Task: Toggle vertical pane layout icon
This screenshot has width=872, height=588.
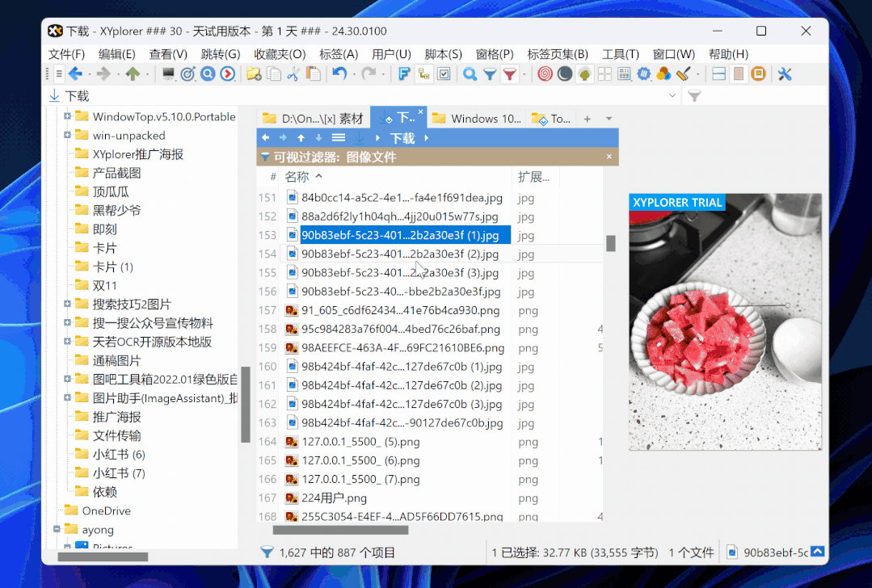Action: click(x=739, y=74)
